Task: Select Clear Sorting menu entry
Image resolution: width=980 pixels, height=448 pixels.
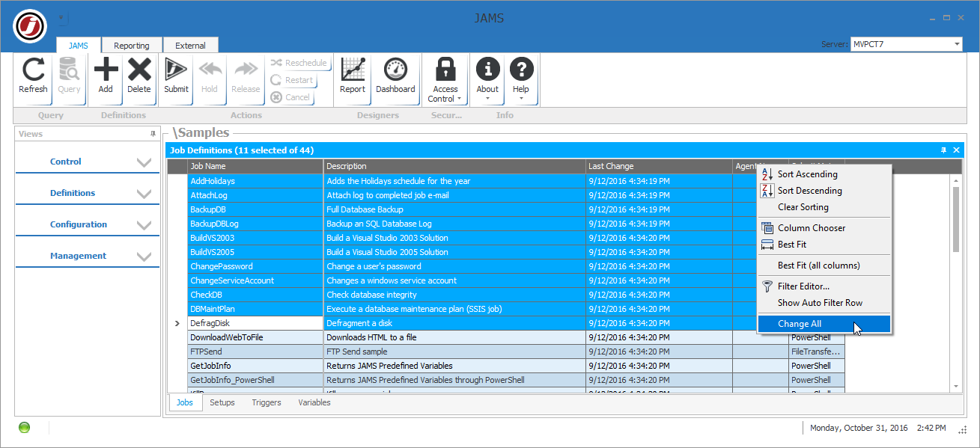Action: (824, 207)
